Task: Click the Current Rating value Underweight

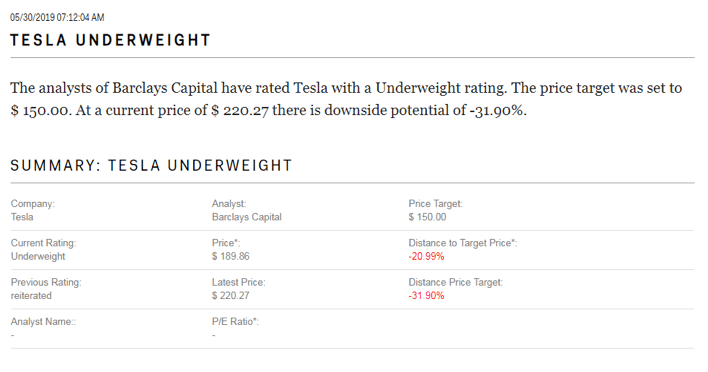Action: (38, 256)
